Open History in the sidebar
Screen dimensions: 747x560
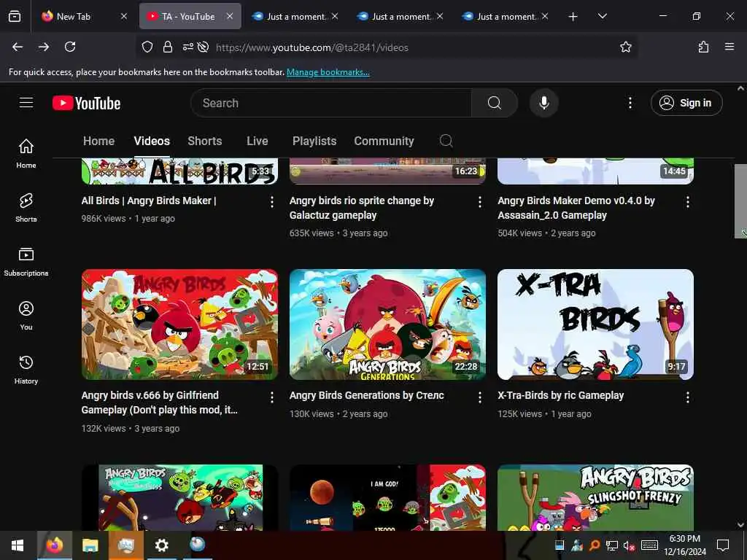pos(26,370)
